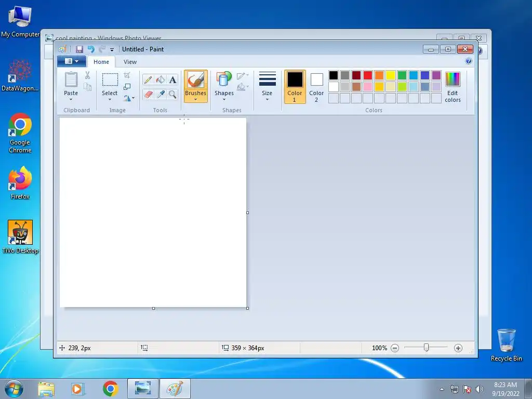The image size is (532, 399).
Task: Pick the black color swatch in palette
Action: tap(334, 75)
